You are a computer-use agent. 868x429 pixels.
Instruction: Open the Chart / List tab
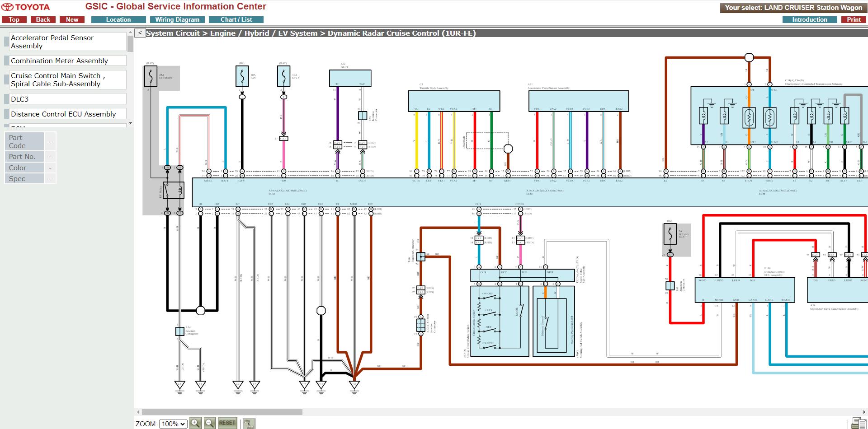[x=236, y=19]
